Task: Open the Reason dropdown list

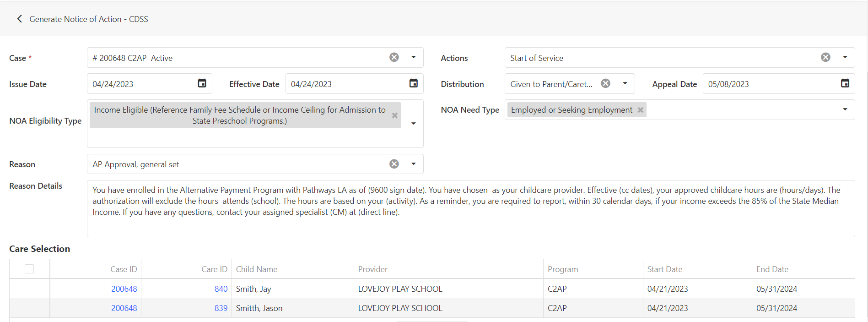Action: (x=413, y=164)
